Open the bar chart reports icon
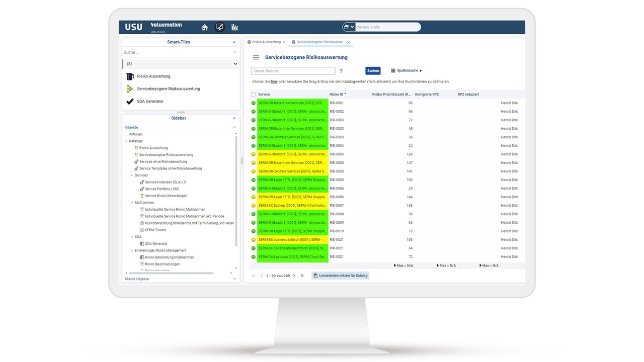Viewport: 644px width, 362px height. [x=235, y=27]
